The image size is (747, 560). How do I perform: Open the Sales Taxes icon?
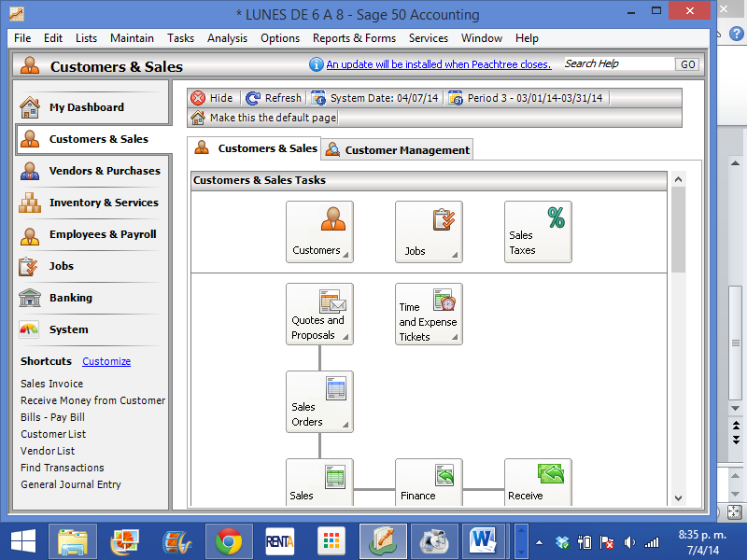538,231
